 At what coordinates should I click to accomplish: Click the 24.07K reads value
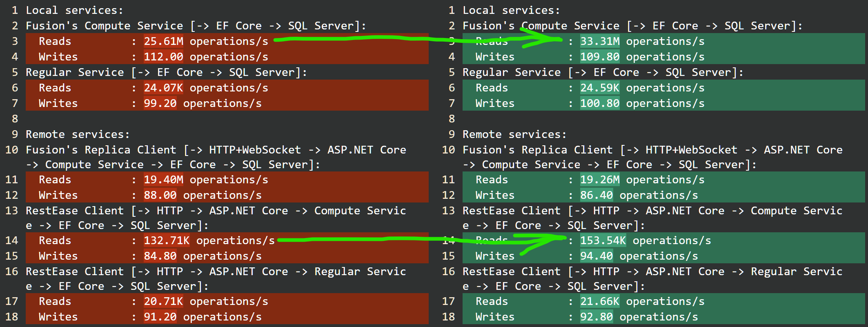click(163, 88)
